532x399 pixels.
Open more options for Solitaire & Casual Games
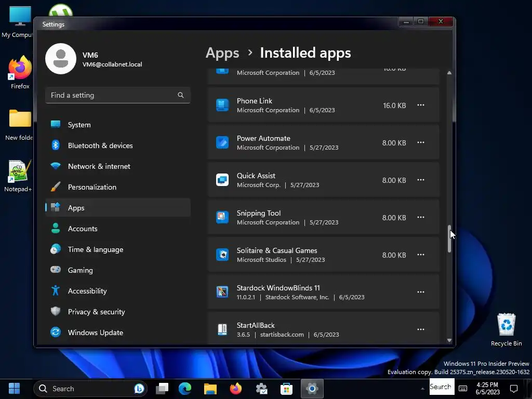421,255
